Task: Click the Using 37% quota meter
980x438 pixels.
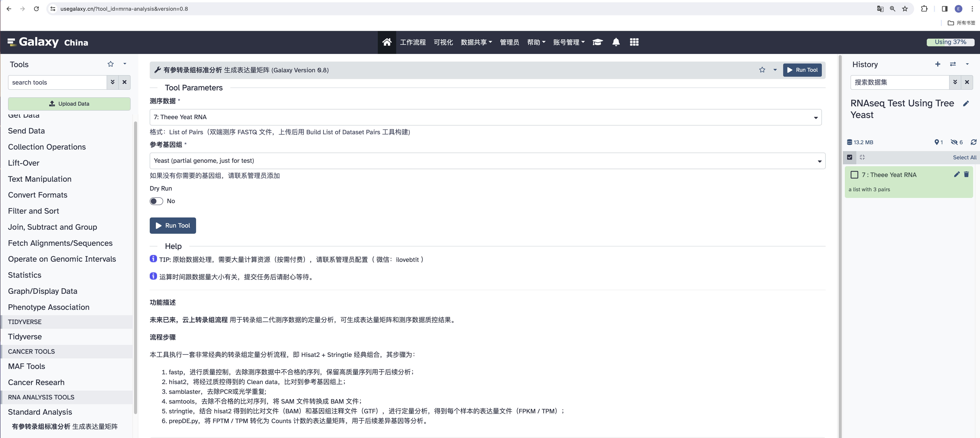Action: (x=950, y=42)
